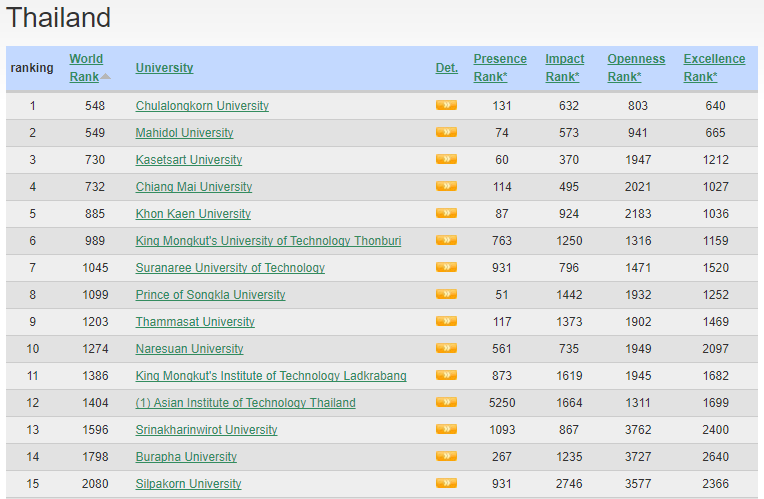This screenshot has width=764, height=499.
Task: Open Suranaree University of Technology link
Action: coord(230,268)
